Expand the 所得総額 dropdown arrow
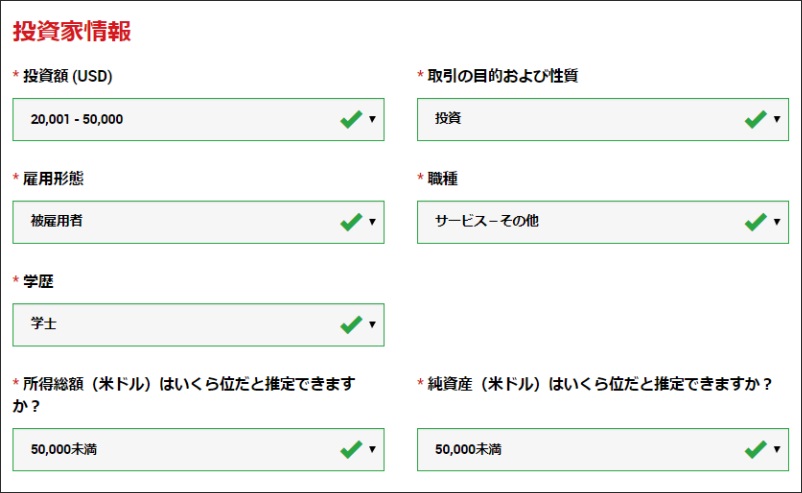 click(372, 451)
